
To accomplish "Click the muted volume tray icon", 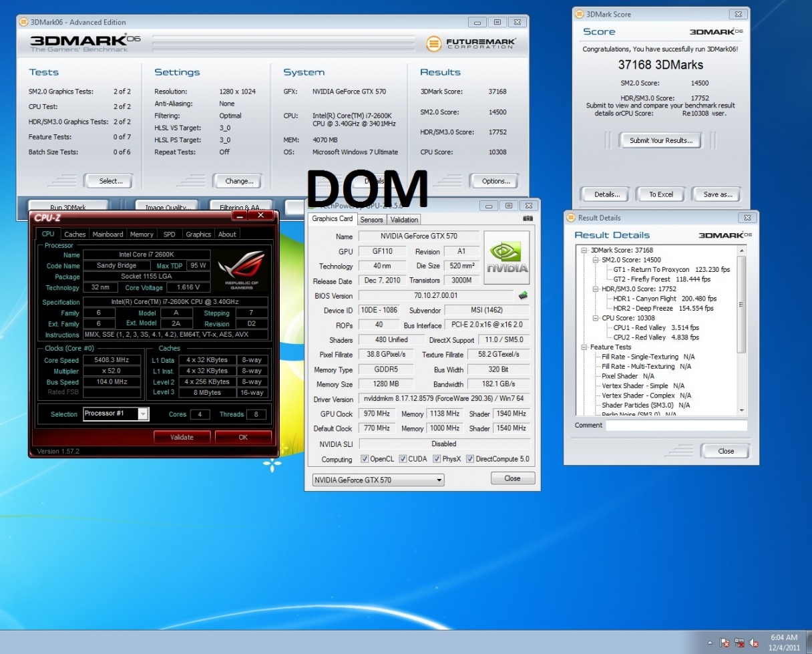I will pos(754,643).
